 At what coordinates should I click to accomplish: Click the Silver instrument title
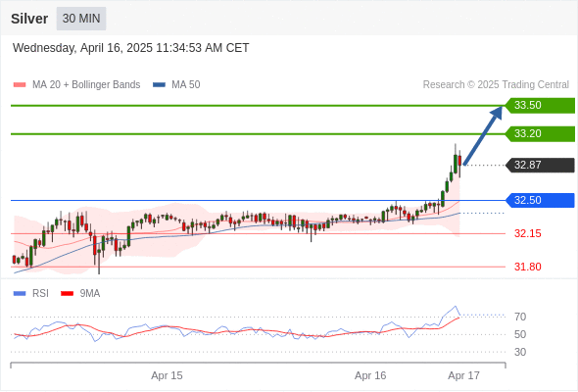pyautogui.click(x=29, y=19)
